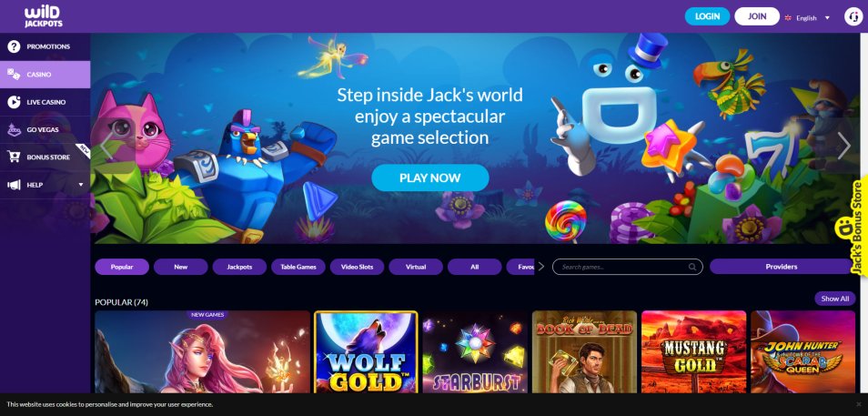Click the PLAY NOW banner button
868x416 pixels.
click(430, 178)
